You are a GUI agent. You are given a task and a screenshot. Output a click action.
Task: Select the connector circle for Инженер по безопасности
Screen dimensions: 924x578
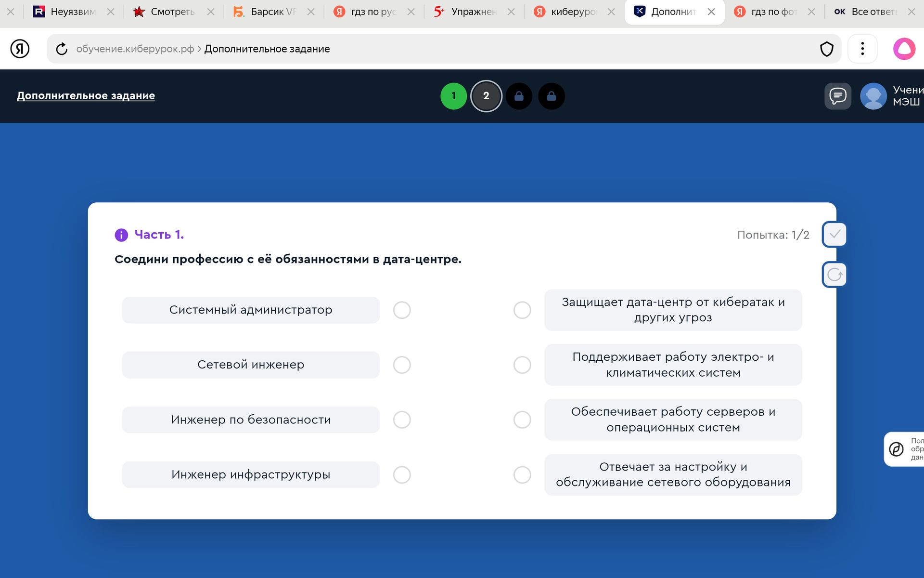tap(402, 420)
